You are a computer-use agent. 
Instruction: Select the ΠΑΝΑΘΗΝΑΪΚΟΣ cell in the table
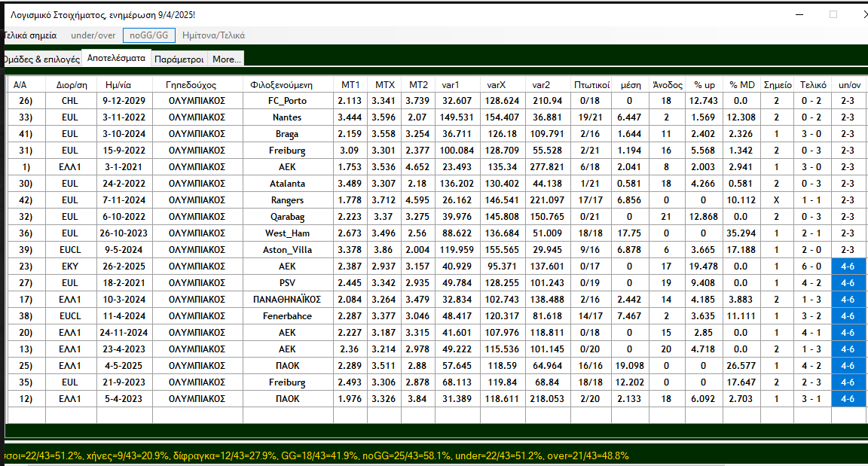(288, 300)
